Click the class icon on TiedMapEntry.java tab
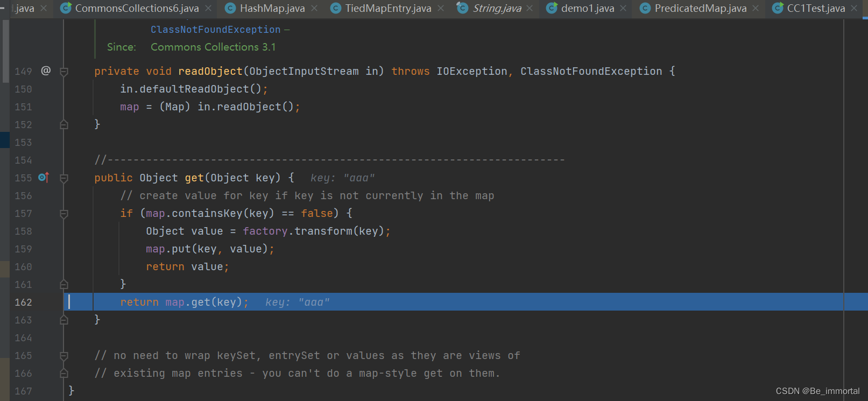 336,8
